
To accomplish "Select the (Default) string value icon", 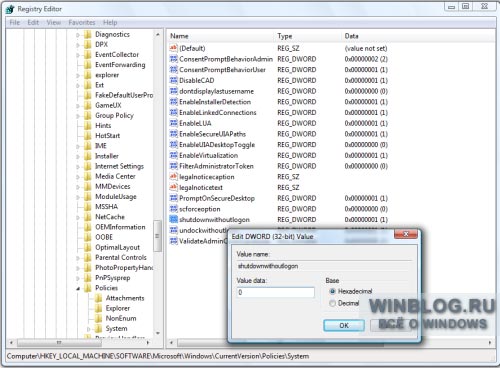I will click(x=173, y=48).
